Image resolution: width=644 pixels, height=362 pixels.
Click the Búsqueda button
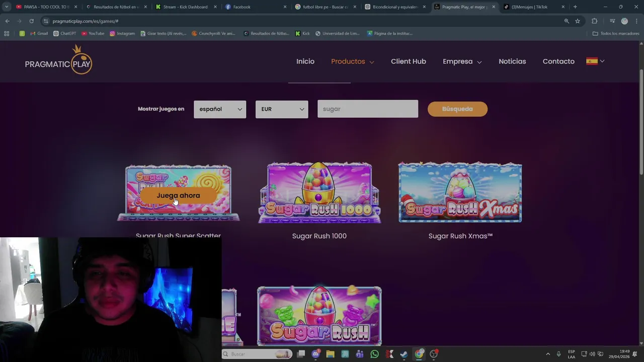click(457, 109)
